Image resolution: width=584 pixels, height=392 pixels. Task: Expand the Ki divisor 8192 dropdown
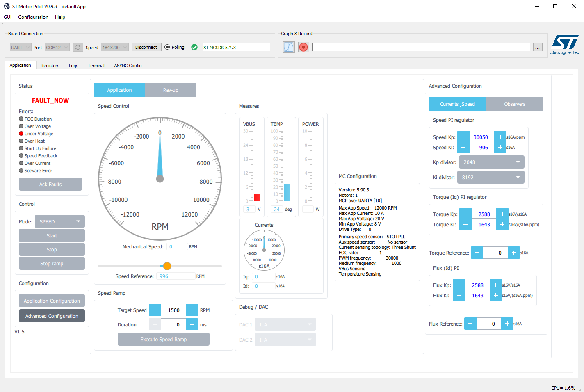tap(490, 177)
